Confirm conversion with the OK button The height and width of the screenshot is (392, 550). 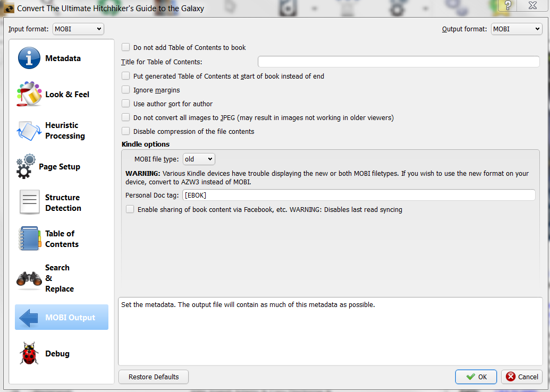click(x=476, y=377)
